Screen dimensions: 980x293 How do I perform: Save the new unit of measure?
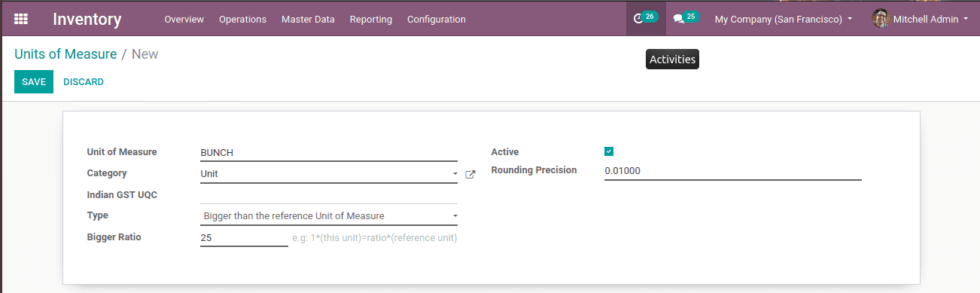[x=34, y=82]
